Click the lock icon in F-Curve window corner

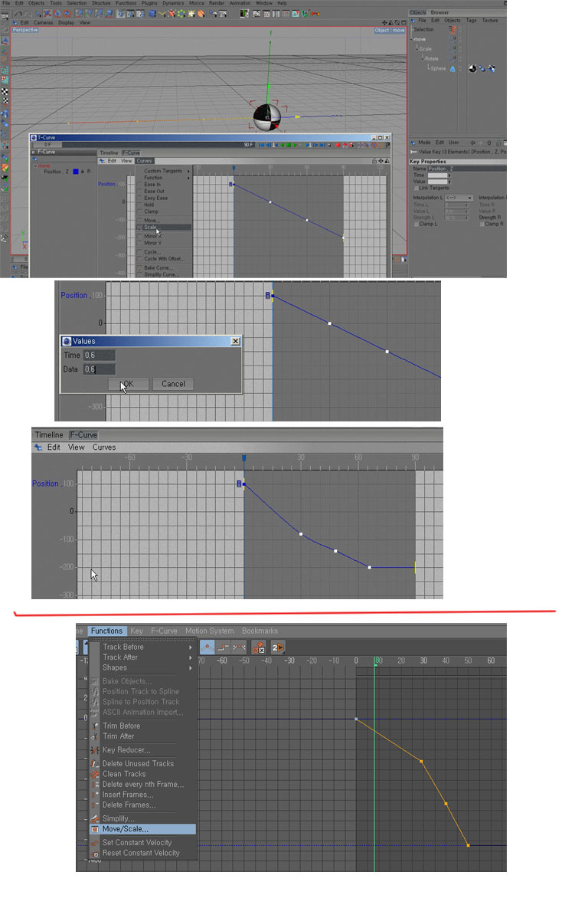(374, 161)
